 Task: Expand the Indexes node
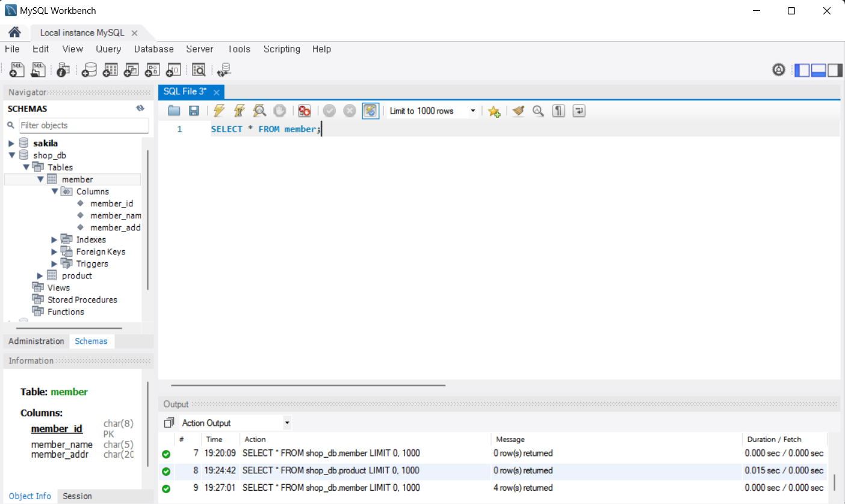coord(55,239)
